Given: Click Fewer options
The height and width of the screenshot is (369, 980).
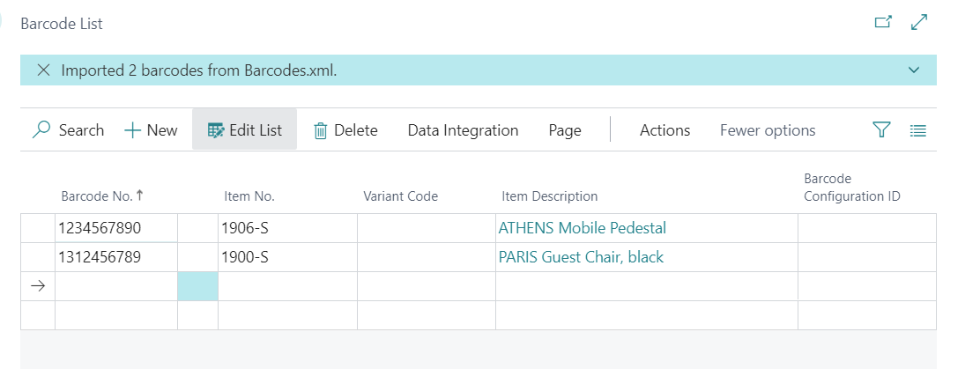Looking at the screenshot, I should click(768, 130).
